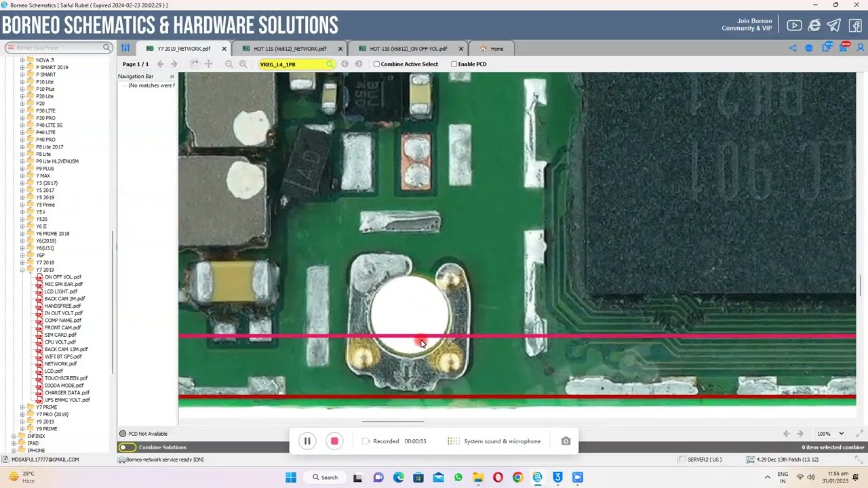Screen dimensions: 868x488
Task: Open NETWORK.pdf in the tree
Action: [x=60, y=364]
